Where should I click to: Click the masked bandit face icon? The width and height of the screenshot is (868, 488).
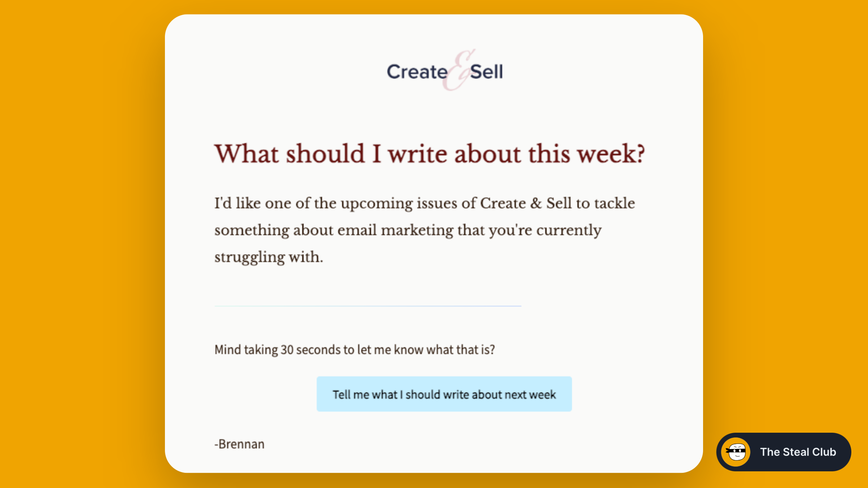point(736,452)
